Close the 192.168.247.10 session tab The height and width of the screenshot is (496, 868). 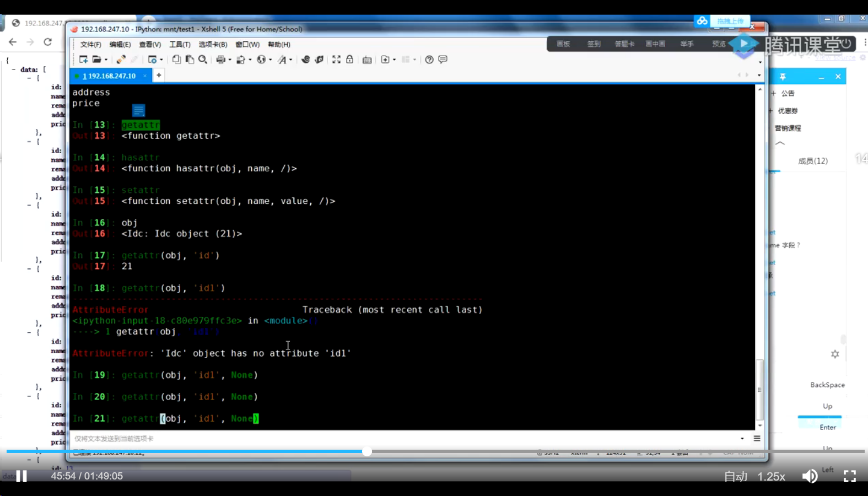[145, 76]
